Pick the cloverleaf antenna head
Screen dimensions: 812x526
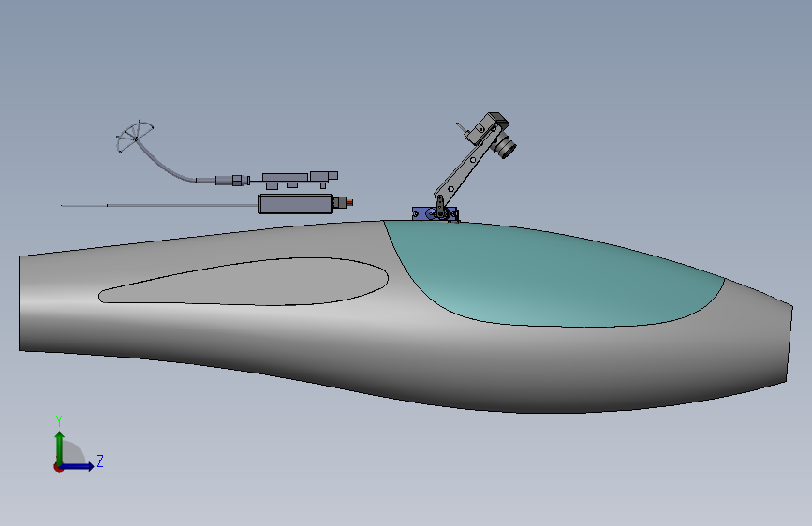(x=134, y=136)
